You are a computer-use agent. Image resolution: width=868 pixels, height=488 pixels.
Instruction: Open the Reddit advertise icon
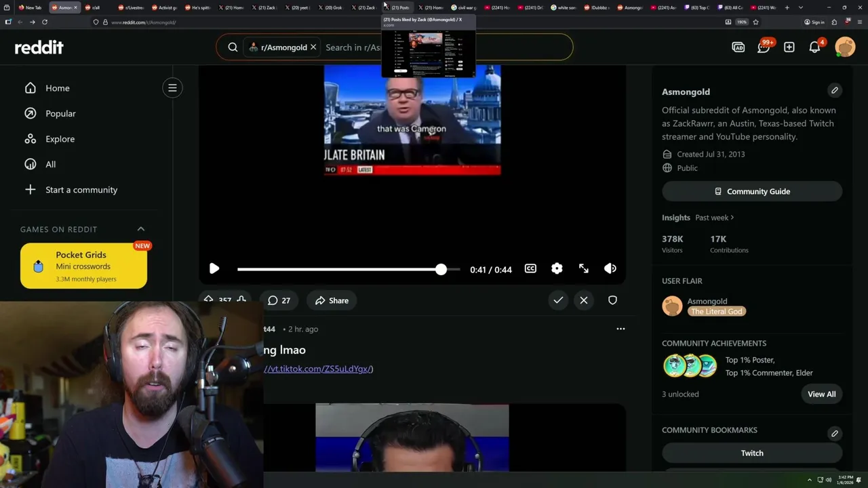(x=738, y=47)
